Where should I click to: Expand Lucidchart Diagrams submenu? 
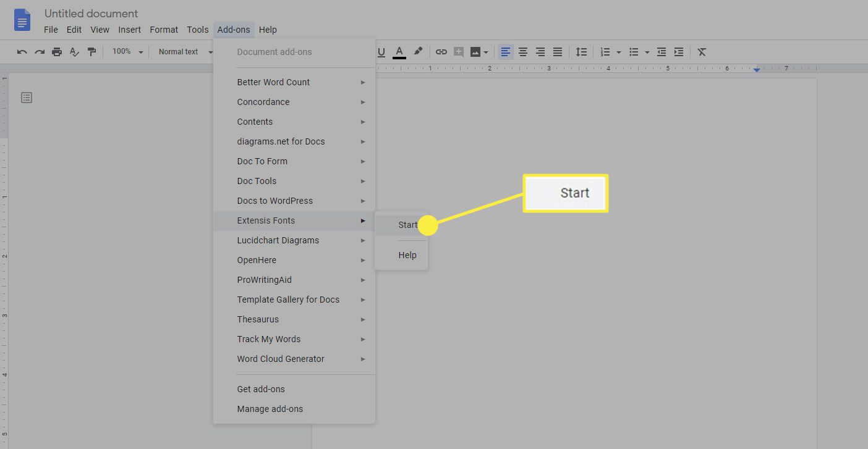pos(294,240)
